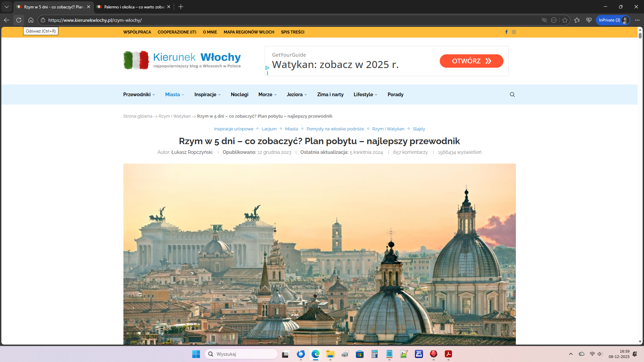The width and height of the screenshot is (644, 362).
Task: Open the site search magnifier icon
Action: click(x=512, y=95)
